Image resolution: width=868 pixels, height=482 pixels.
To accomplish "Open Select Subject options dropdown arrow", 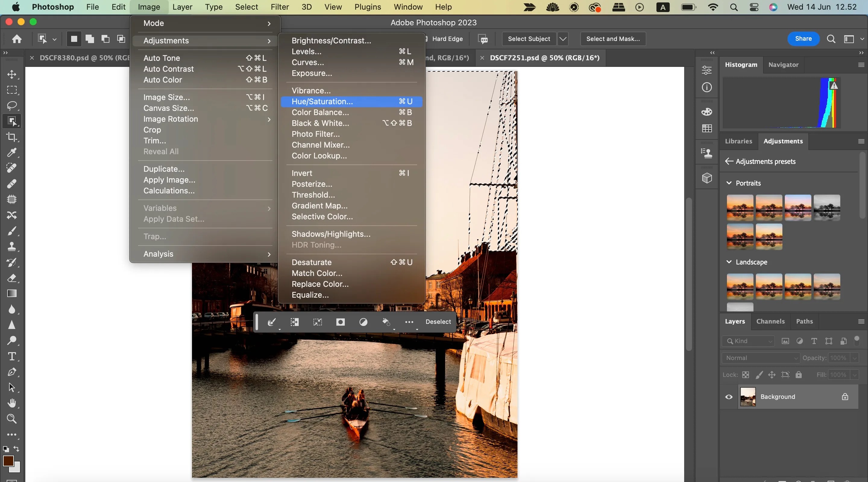I will 563,39.
